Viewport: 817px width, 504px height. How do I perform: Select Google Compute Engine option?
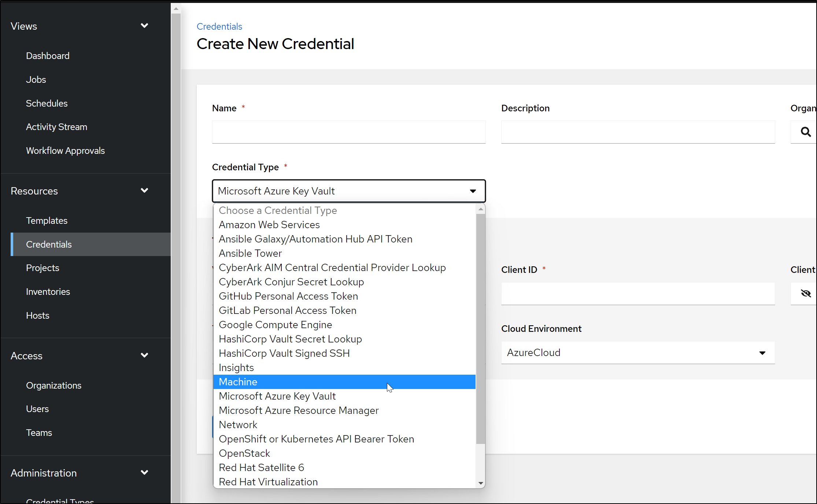coord(344,325)
